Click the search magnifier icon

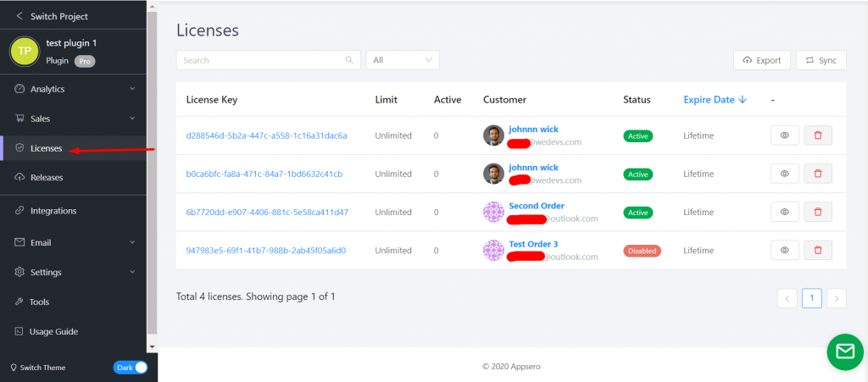(x=348, y=60)
